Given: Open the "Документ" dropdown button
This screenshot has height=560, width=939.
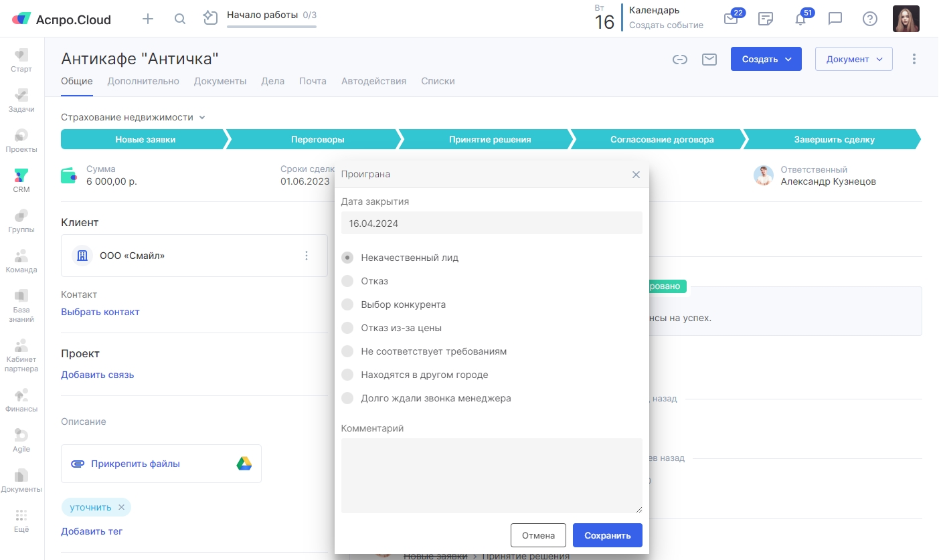Looking at the screenshot, I should tap(853, 59).
